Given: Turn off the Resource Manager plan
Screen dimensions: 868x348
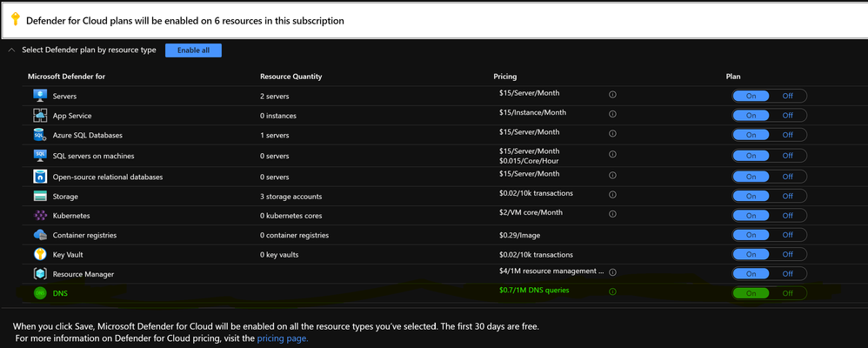Looking at the screenshot, I should [787, 274].
